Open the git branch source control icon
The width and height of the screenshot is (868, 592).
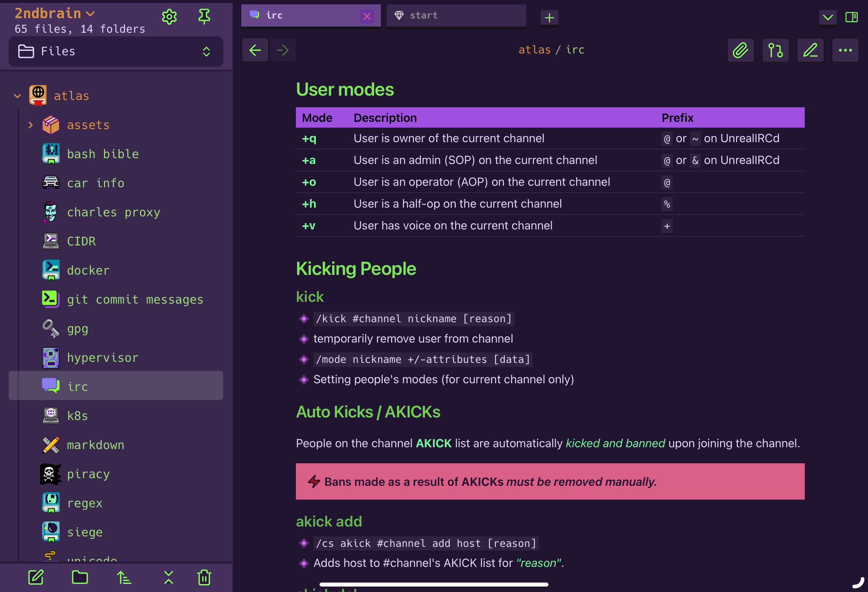pos(775,50)
